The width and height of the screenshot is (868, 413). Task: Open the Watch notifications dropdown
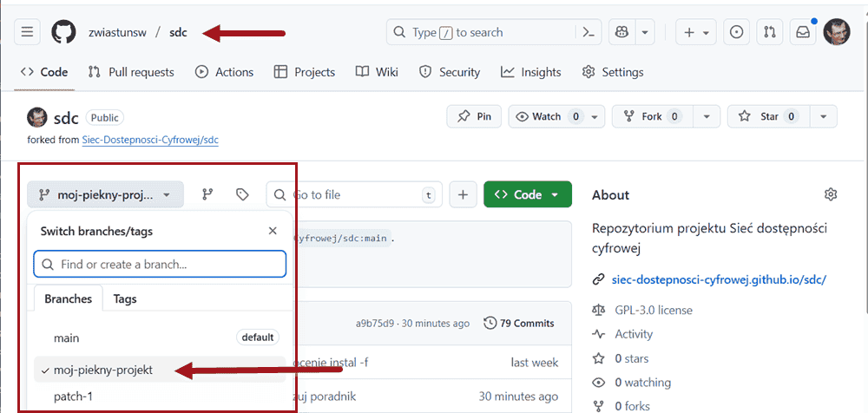(556, 116)
